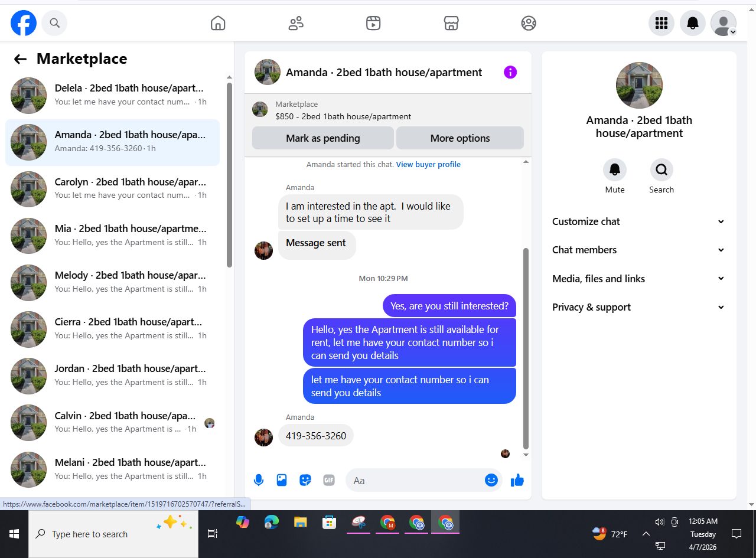The image size is (756, 558).
Task: Expand the Privacy & support section
Action: click(638, 307)
